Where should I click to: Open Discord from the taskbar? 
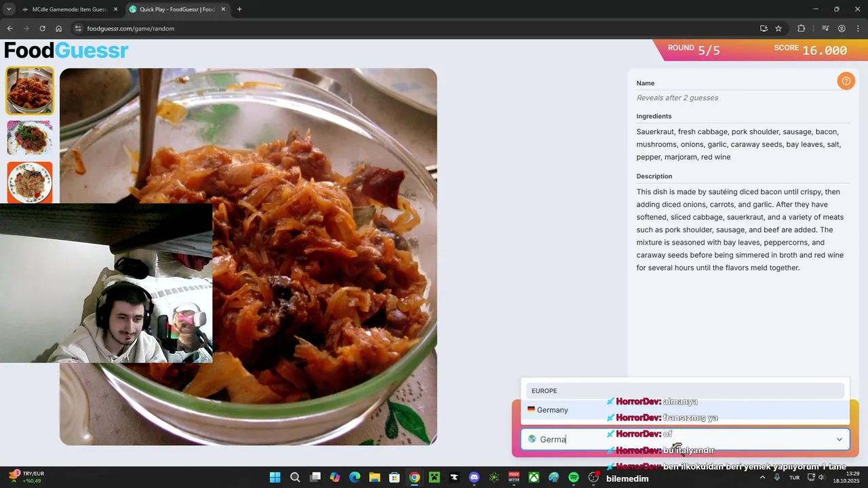point(474,477)
